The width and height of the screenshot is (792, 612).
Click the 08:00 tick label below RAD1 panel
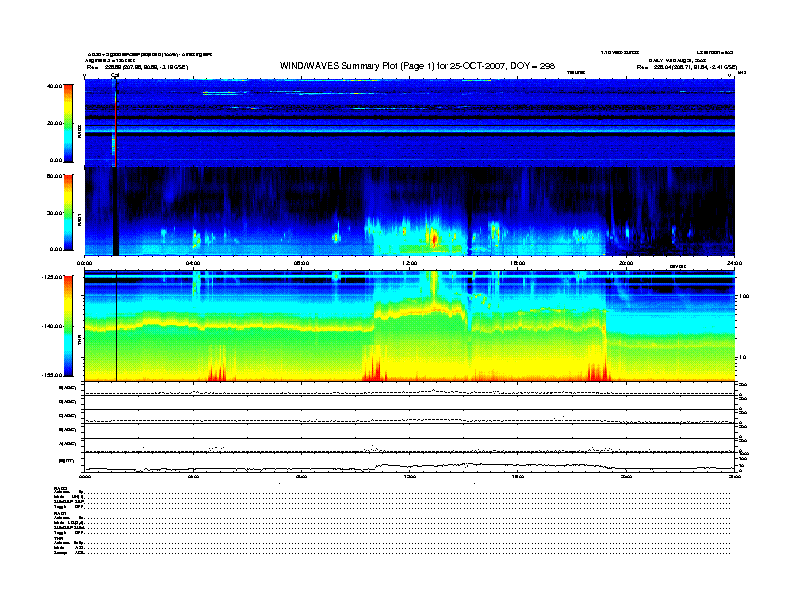click(301, 263)
